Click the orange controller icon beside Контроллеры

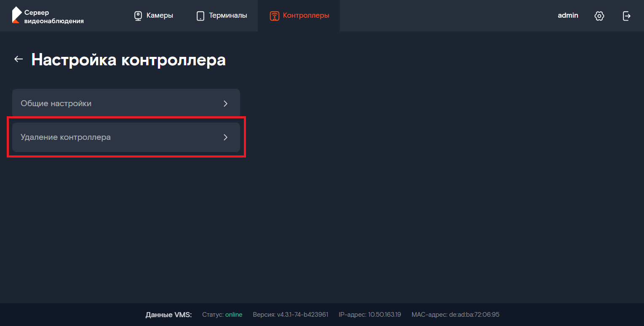274,16
